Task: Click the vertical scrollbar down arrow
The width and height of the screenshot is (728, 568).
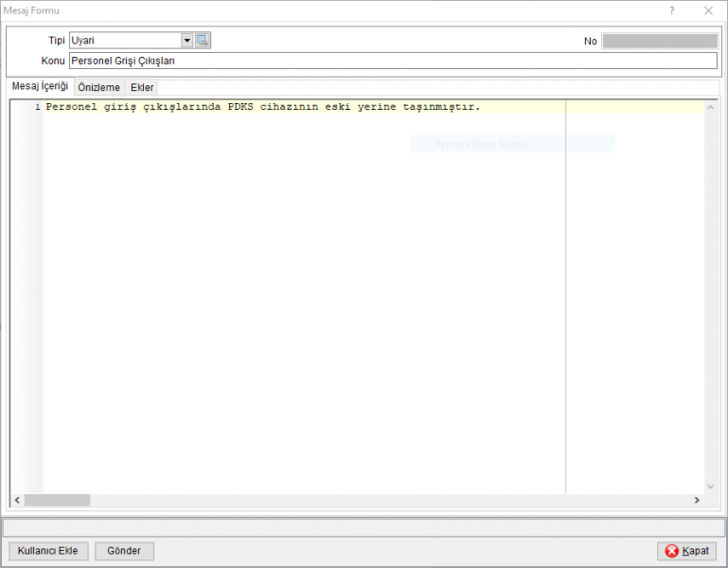Action: 710,487
